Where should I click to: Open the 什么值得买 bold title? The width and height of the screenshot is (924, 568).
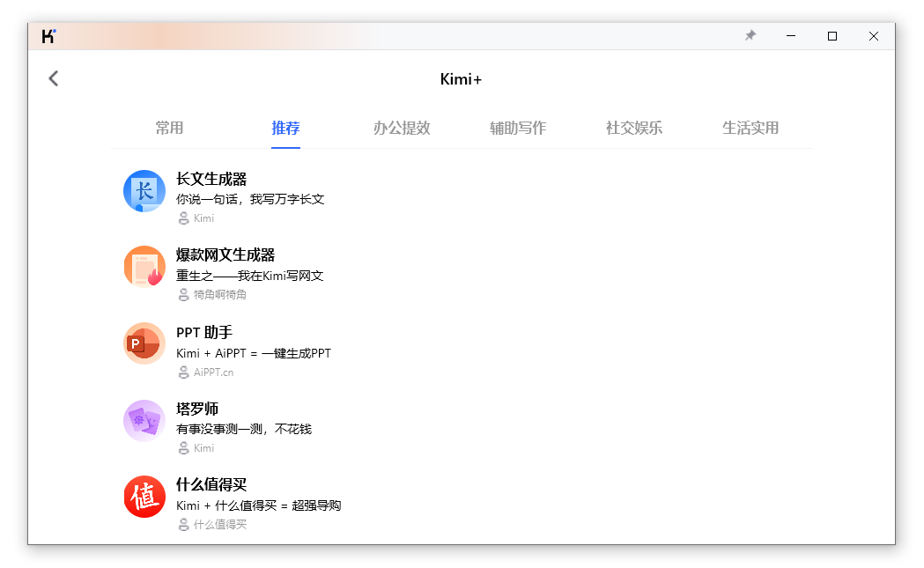pos(211,485)
